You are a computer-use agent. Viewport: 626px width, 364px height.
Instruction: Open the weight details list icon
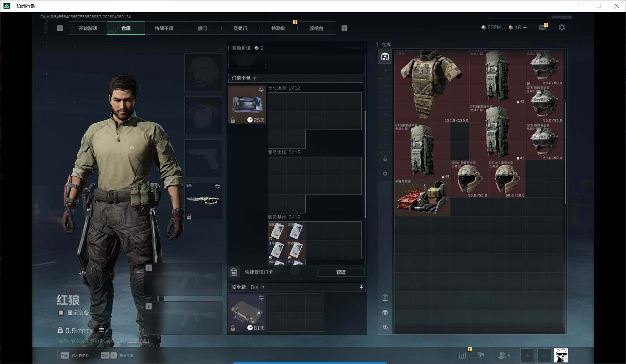click(x=102, y=330)
